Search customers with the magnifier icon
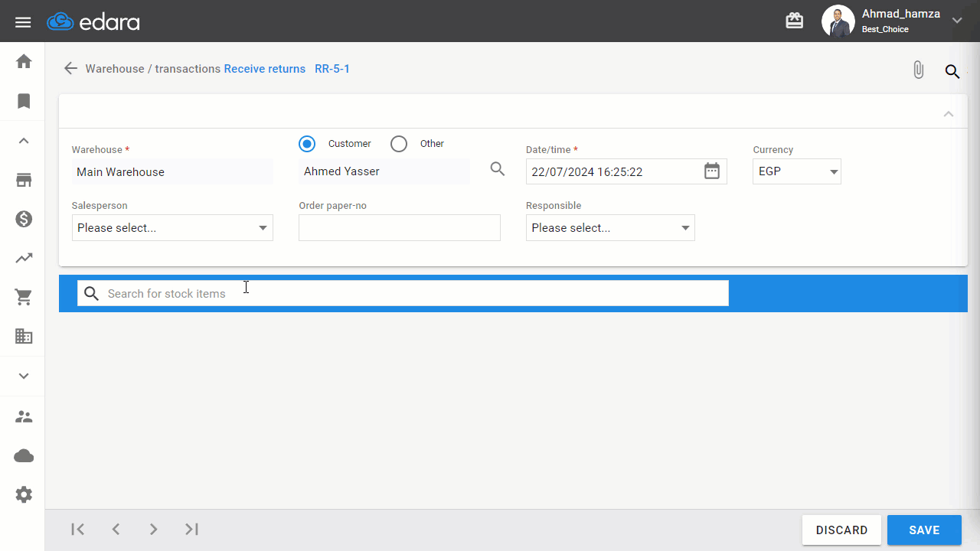 click(x=498, y=169)
